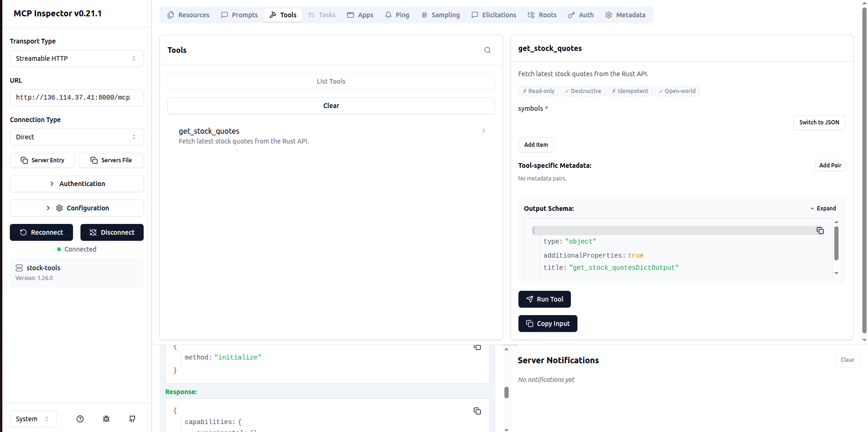This screenshot has height=432, width=868.
Task: Click the Servers File copy button
Action: click(111, 160)
